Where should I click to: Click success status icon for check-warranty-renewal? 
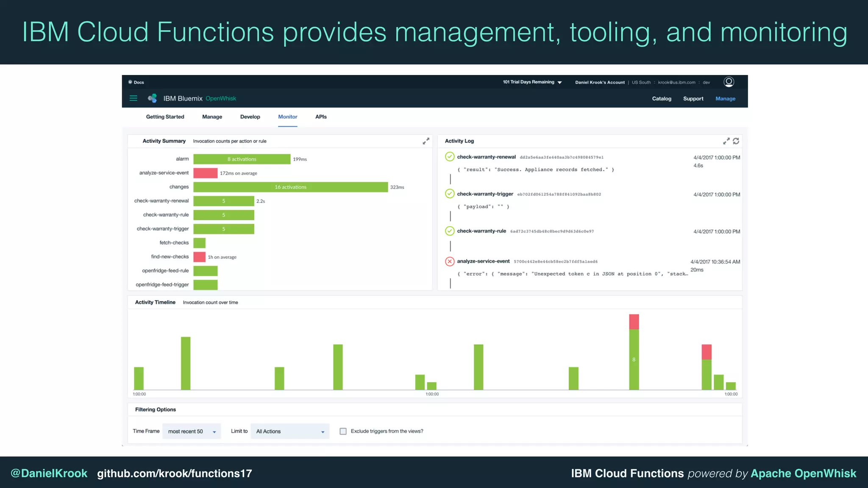[x=450, y=157]
